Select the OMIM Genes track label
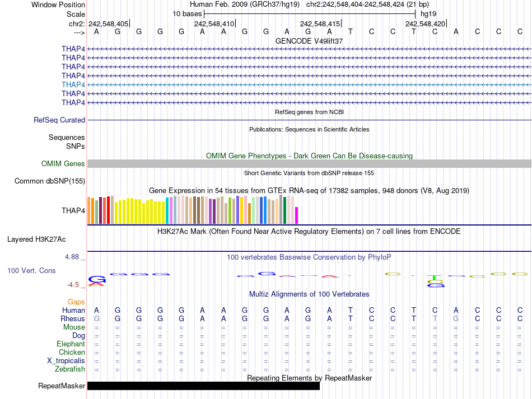 pyautogui.click(x=63, y=164)
